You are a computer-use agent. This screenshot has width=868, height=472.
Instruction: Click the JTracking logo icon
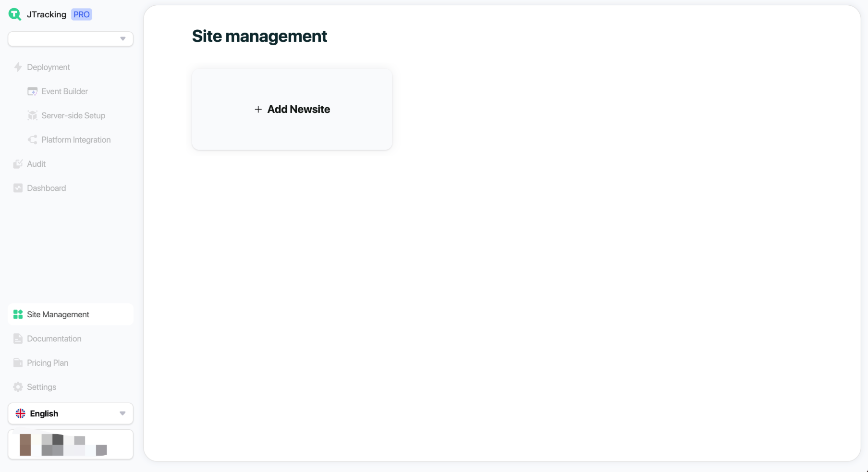pyautogui.click(x=15, y=14)
